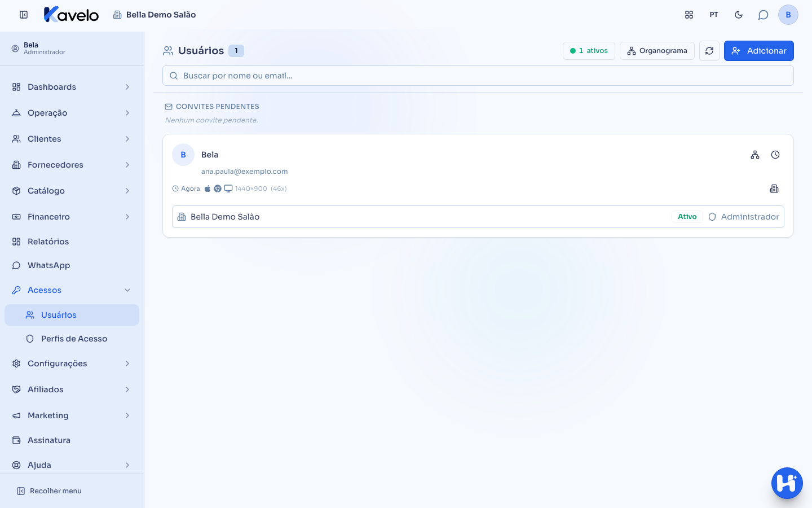
Task: Expand the Configurações menu
Action: click(72, 364)
